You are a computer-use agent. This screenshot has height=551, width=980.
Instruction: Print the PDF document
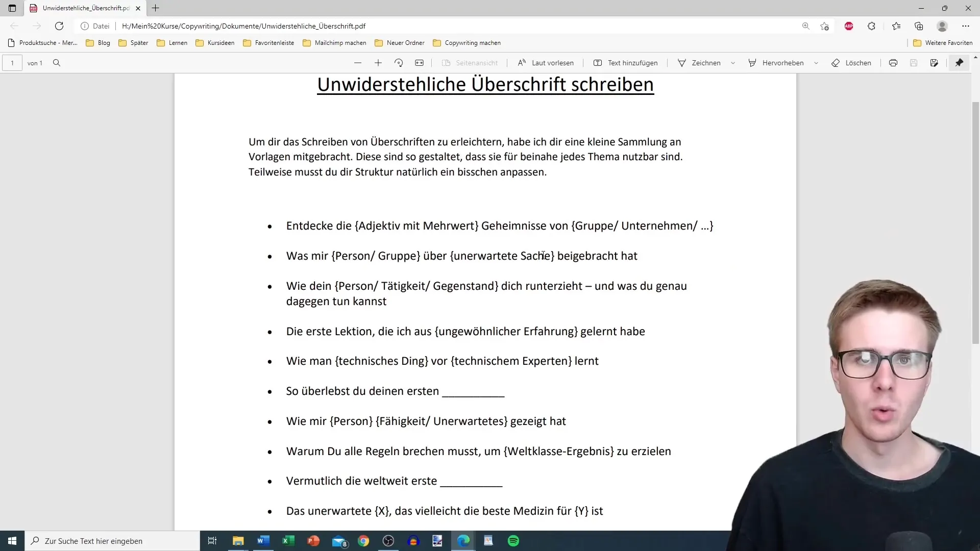pyautogui.click(x=893, y=63)
